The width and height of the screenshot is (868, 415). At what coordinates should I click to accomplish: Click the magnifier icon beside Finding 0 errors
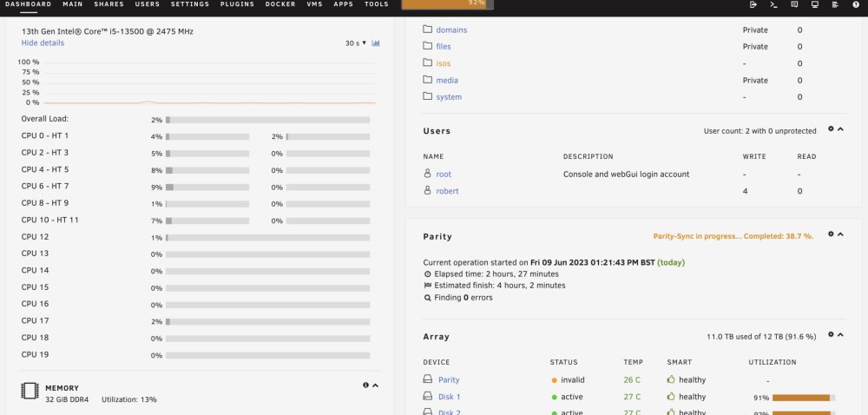[427, 298]
